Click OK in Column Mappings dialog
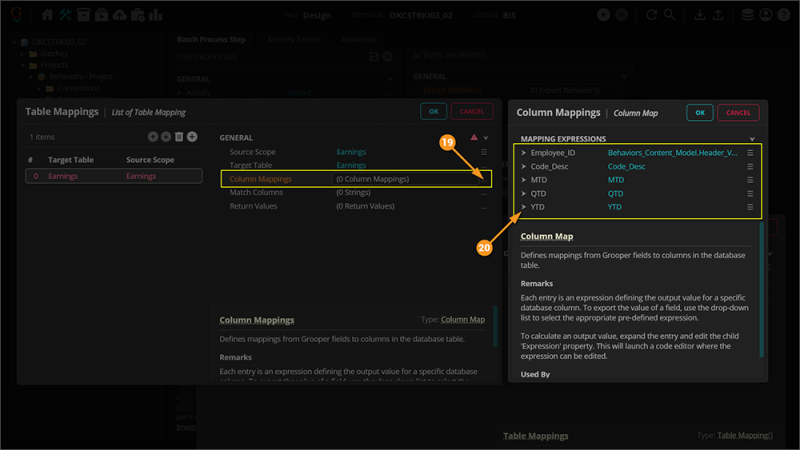This screenshot has height=450, width=800. (700, 113)
